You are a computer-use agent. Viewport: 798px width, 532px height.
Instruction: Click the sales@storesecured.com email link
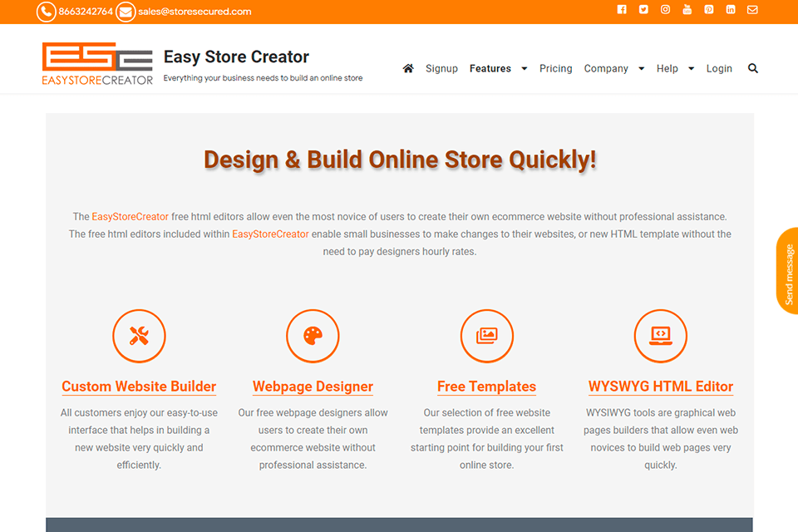(195, 12)
